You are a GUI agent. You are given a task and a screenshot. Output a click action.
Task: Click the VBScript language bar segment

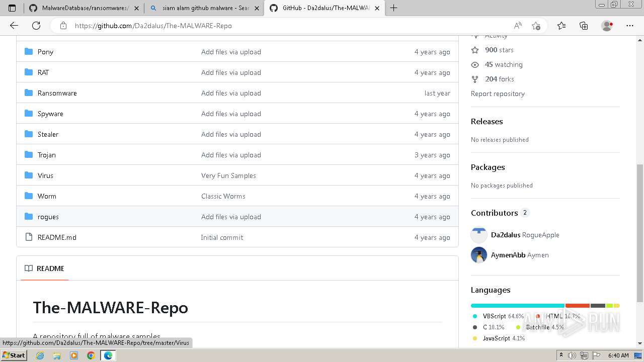tap(518, 306)
